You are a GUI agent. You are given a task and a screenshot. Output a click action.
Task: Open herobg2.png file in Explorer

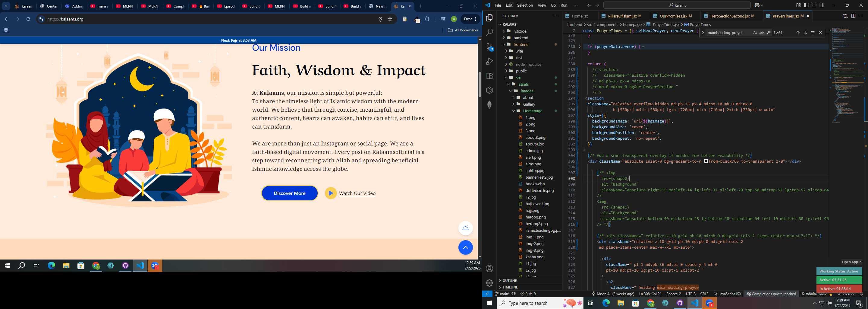[536, 224]
